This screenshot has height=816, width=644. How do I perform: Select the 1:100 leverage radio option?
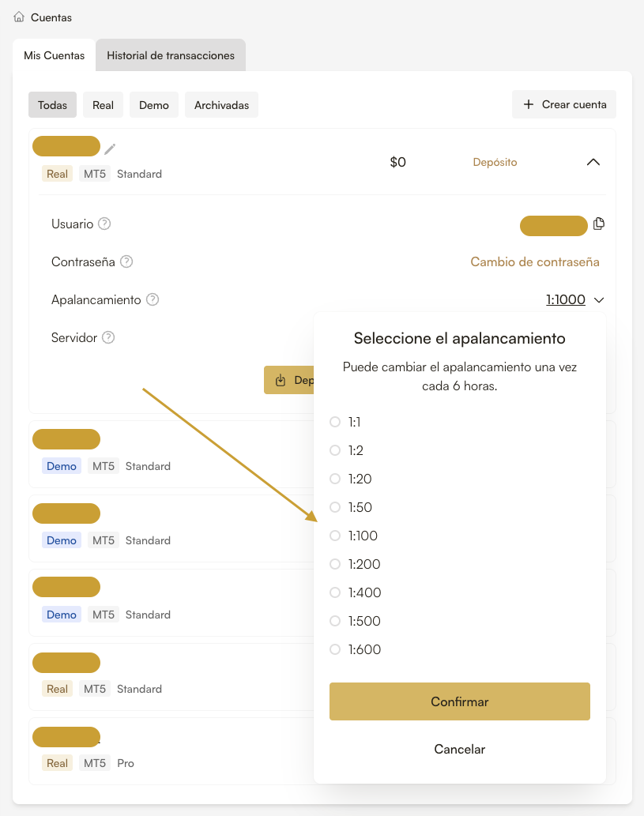click(335, 536)
